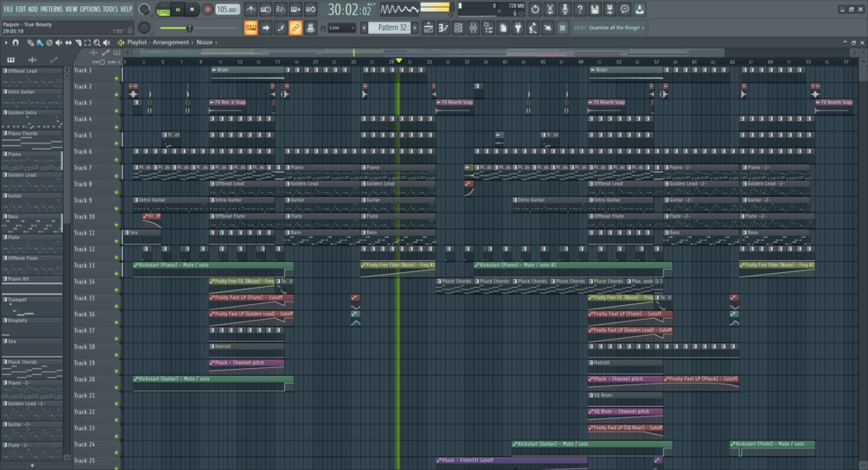Click the one-click audio recording microphone
Viewport: 868px width, 470px height.
pyautogui.click(x=565, y=10)
